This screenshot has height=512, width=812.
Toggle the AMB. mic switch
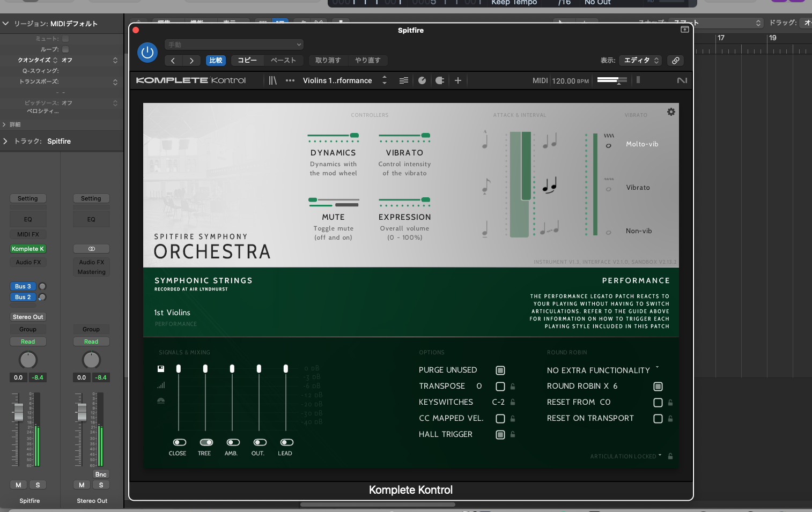point(233,442)
